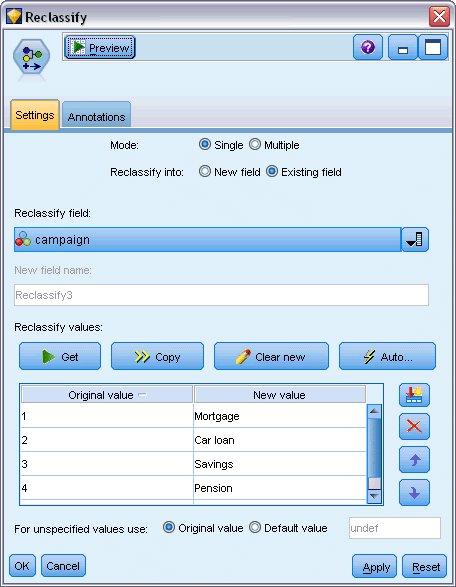Viewport: 456px width, 587px height.
Task: Click the maximize dialog icon
Action: pyautogui.click(x=433, y=48)
